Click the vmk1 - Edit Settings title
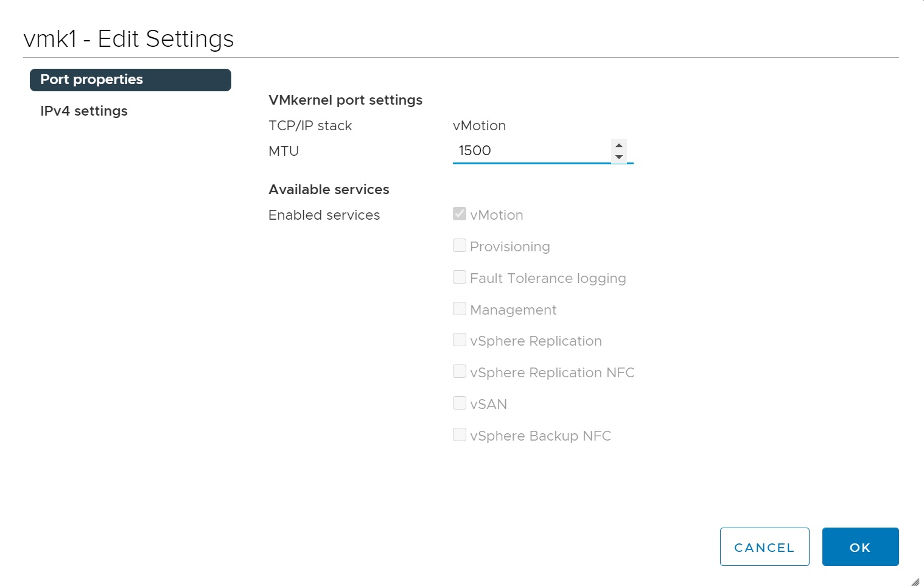Image resolution: width=924 pixels, height=586 pixels. pyautogui.click(x=128, y=39)
